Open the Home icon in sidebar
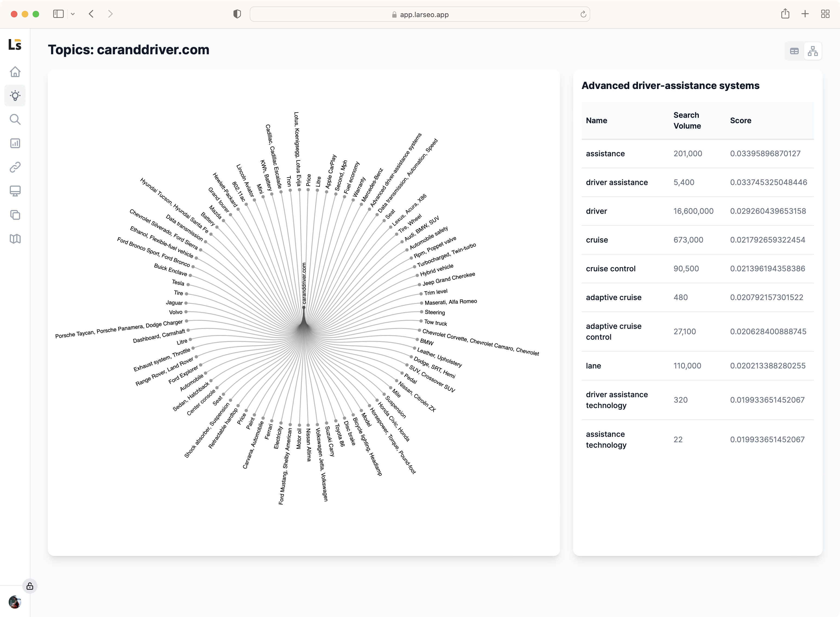 15,72
